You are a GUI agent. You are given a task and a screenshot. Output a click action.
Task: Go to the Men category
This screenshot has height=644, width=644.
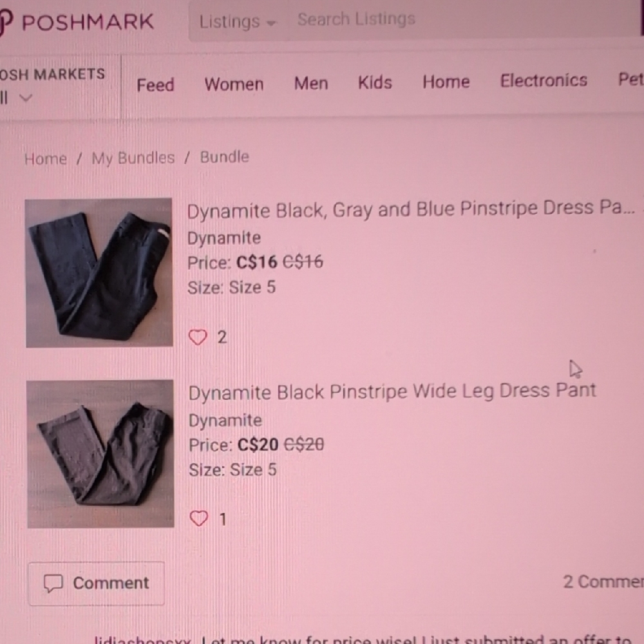point(311,84)
